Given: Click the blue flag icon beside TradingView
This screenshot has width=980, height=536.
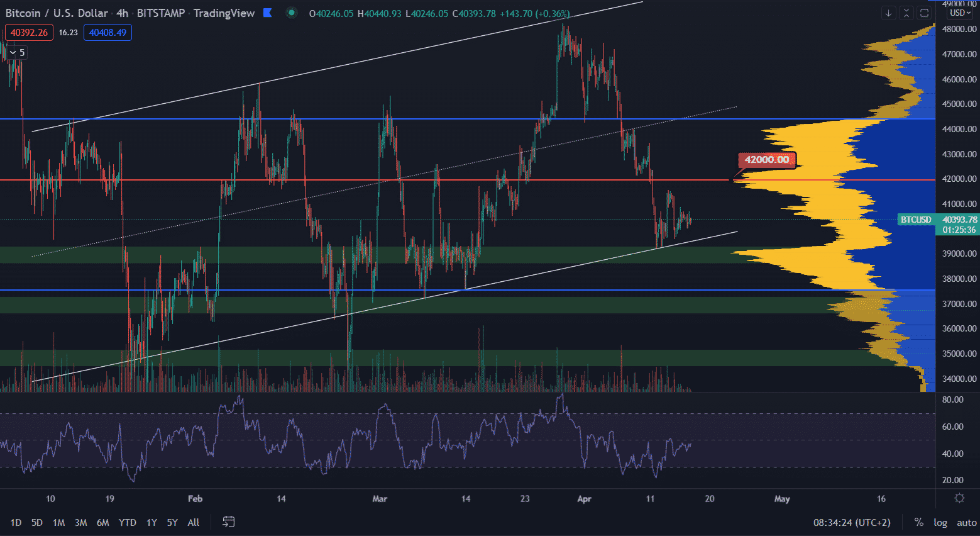Looking at the screenshot, I should [267, 13].
